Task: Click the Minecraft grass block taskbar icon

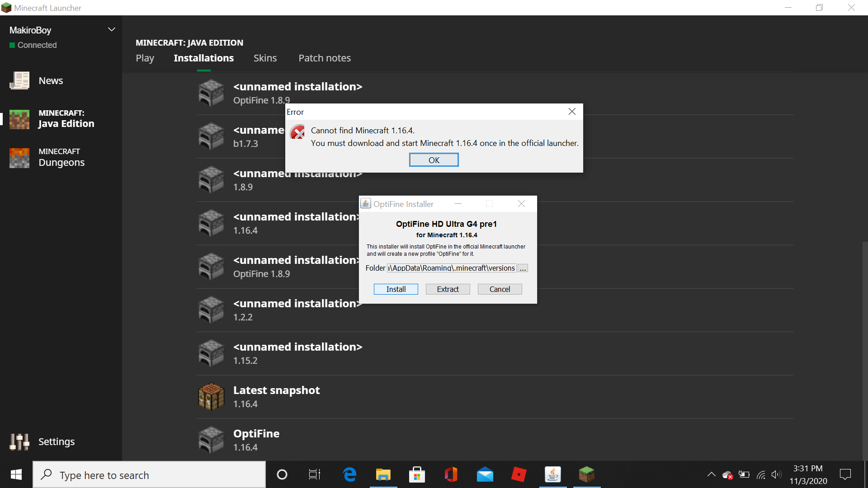Action: 586,475
